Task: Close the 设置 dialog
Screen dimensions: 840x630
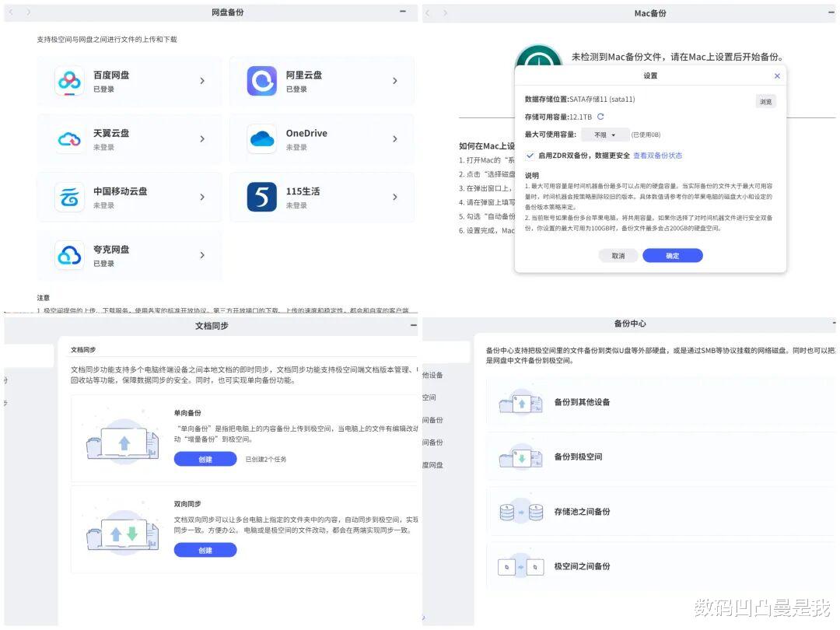Action: coord(777,76)
